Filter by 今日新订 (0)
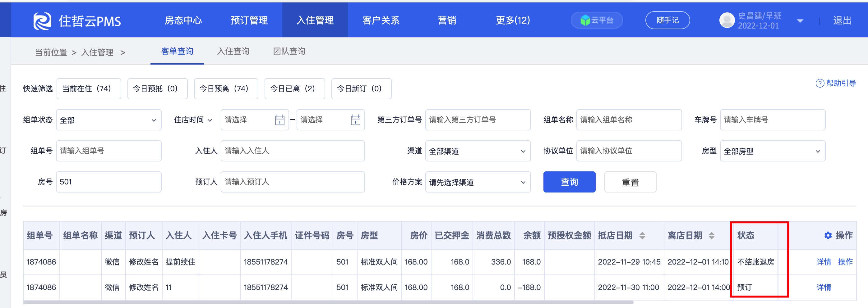This screenshot has width=868, height=308. coord(362,88)
